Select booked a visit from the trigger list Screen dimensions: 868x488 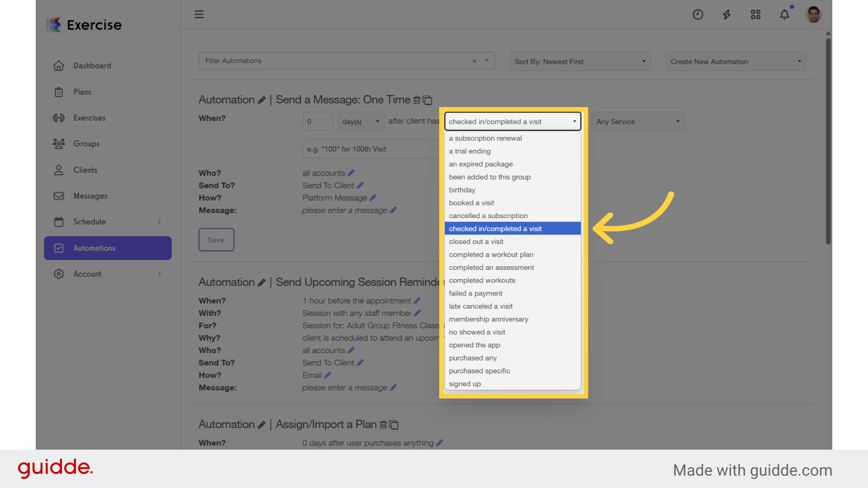click(x=472, y=203)
